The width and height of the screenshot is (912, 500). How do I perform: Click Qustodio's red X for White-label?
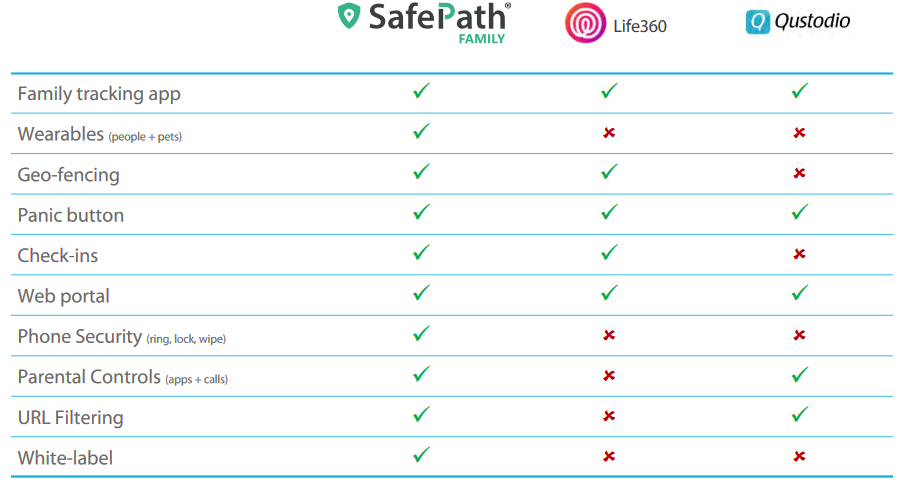click(x=799, y=457)
